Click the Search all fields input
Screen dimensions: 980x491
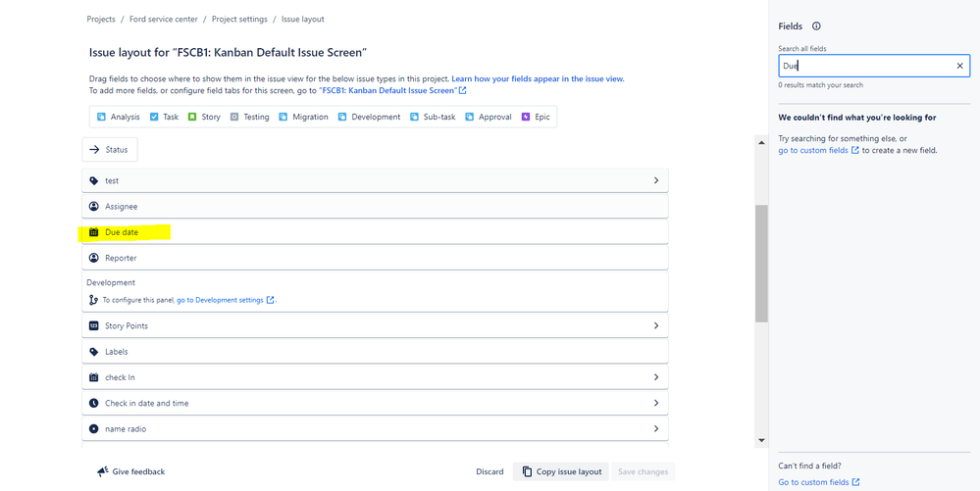(863, 66)
